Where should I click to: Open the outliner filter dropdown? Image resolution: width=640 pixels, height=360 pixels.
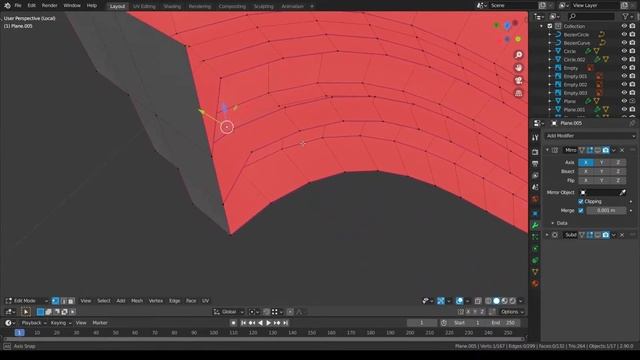[628, 16]
